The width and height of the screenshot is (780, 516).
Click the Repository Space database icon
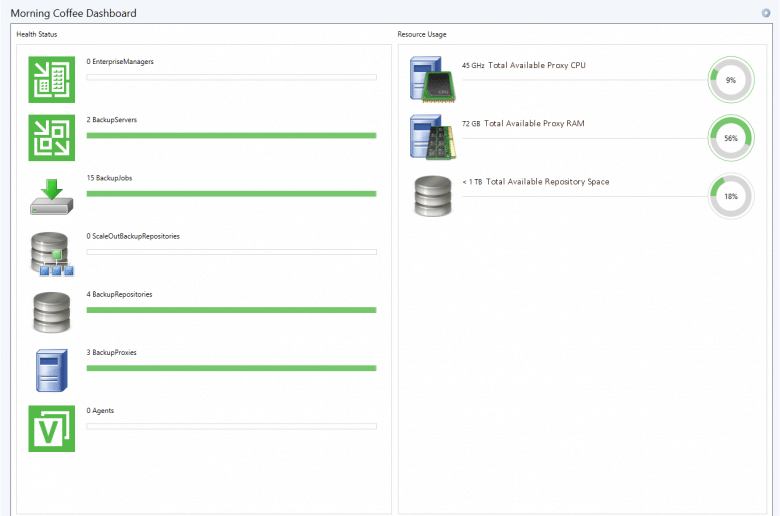[433, 196]
